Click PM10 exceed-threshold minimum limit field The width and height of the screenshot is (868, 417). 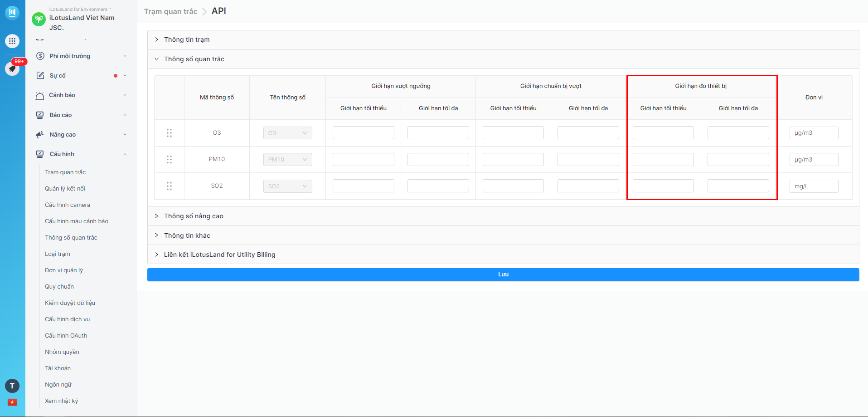364,159
